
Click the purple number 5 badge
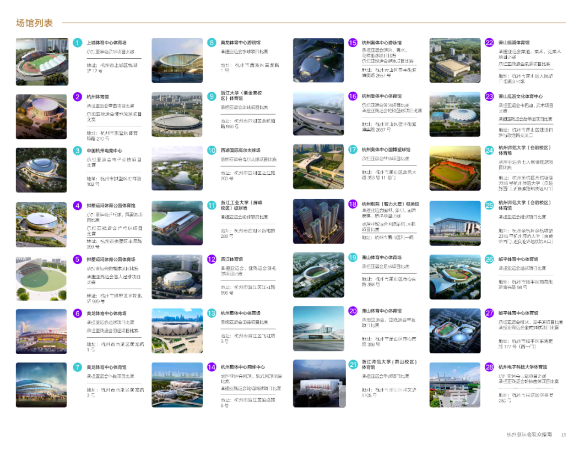(77, 259)
